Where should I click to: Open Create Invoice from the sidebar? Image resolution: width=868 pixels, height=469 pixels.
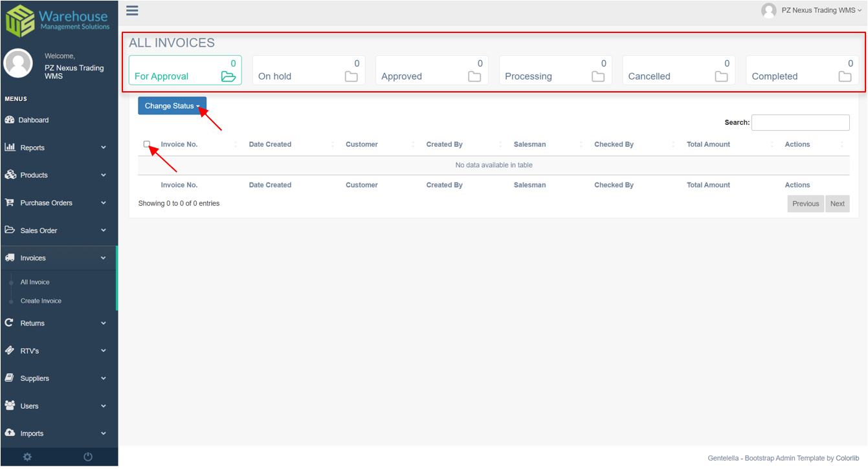[40, 301]
